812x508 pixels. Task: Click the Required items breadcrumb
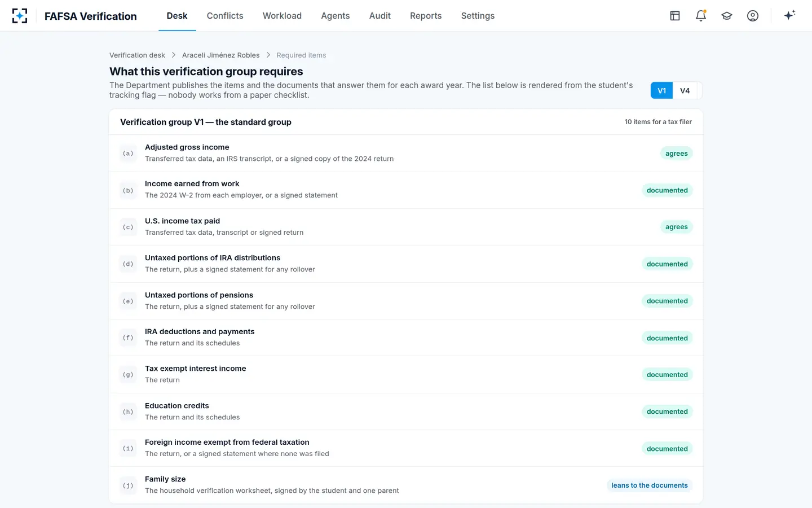[x=301, y=55]
